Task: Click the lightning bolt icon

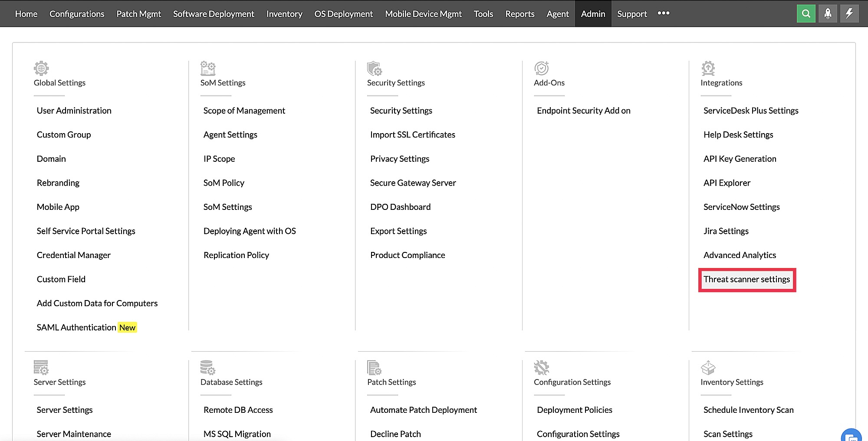Action: click(x=849, y=13)
